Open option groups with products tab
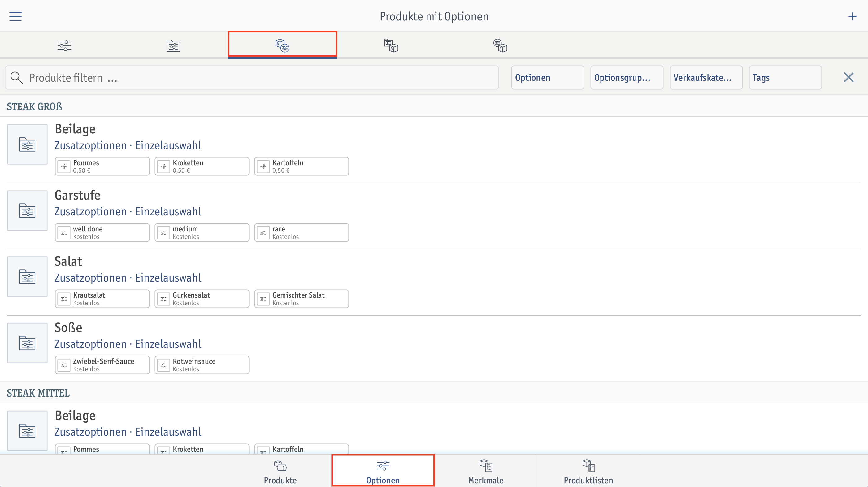The image size is (868, 487). (391, 45)
